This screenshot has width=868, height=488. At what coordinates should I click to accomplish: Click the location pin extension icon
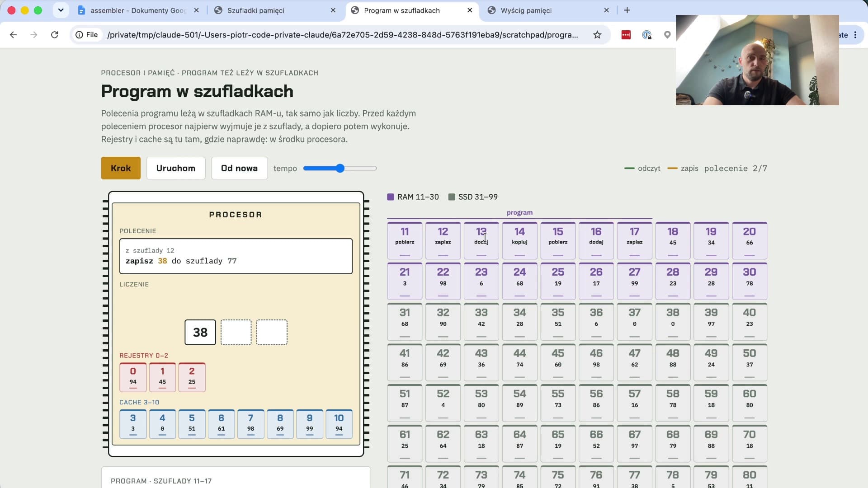[x=667, y=35]
